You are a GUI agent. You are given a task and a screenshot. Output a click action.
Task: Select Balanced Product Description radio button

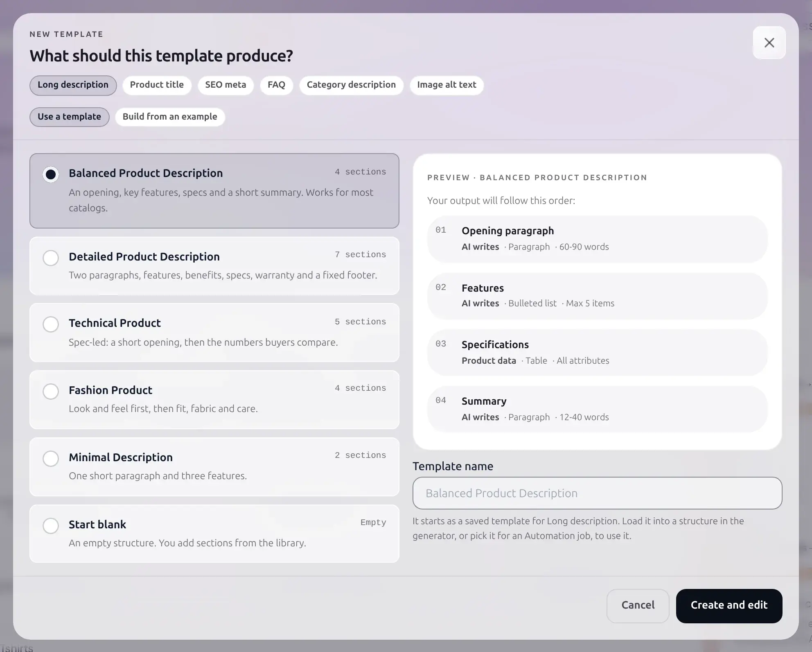(51, 174)
